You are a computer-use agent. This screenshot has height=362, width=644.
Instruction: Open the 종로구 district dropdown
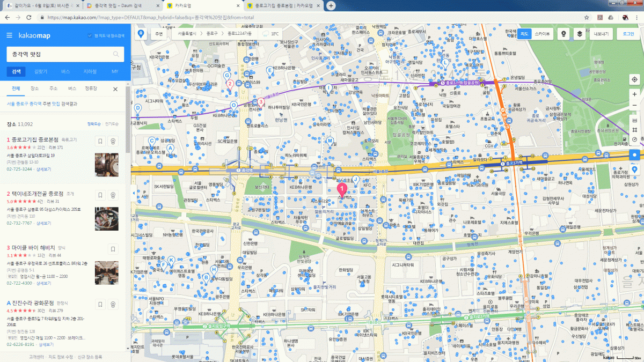[x=213, y=34]
